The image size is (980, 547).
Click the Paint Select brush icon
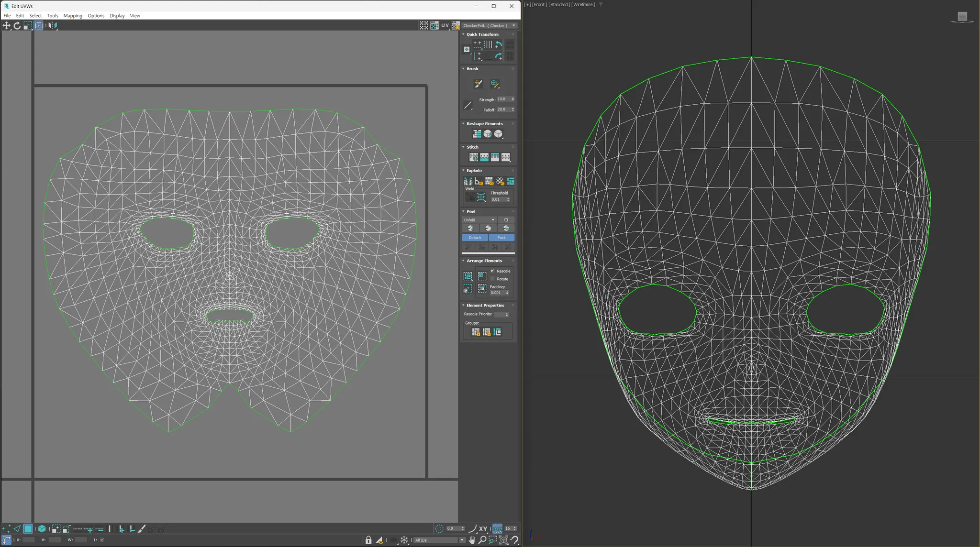[x=142, y=529]
